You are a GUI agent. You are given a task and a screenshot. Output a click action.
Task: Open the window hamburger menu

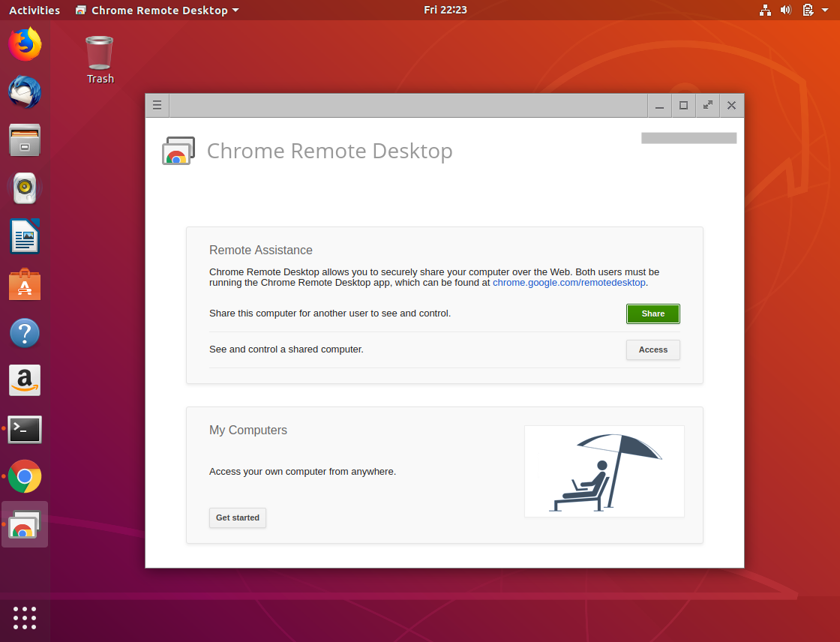pyautogui.click(x=157, y=105)
